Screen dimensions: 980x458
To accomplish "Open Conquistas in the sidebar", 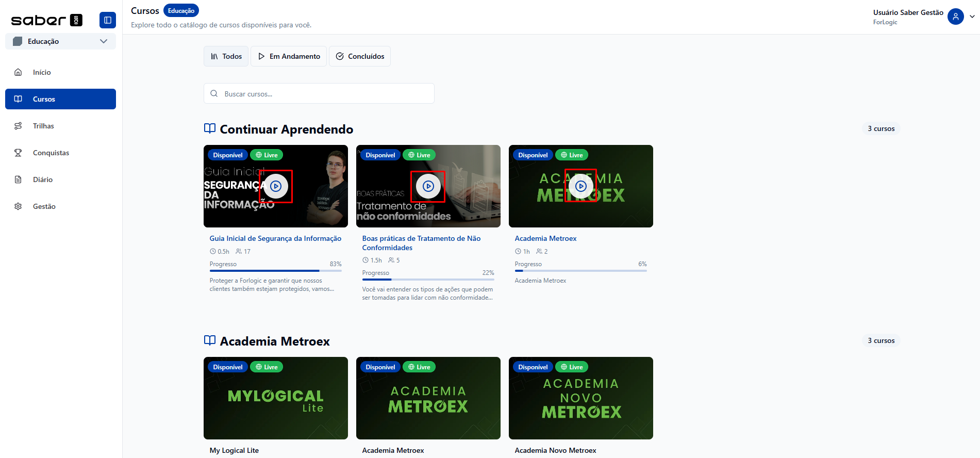I will (x=51, y=153).
